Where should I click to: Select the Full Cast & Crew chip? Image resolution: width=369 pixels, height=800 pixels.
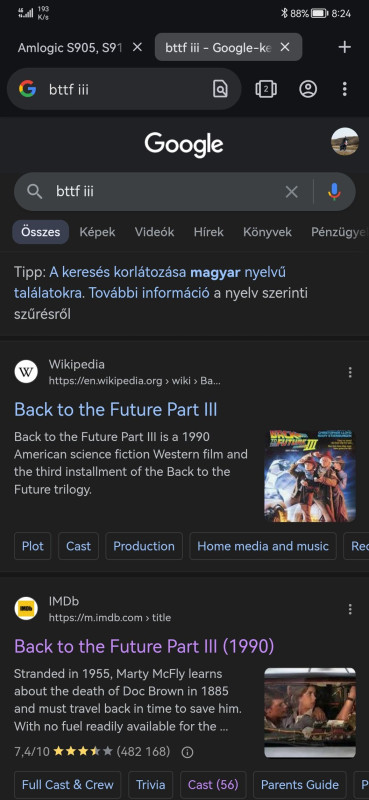(67, 785)
